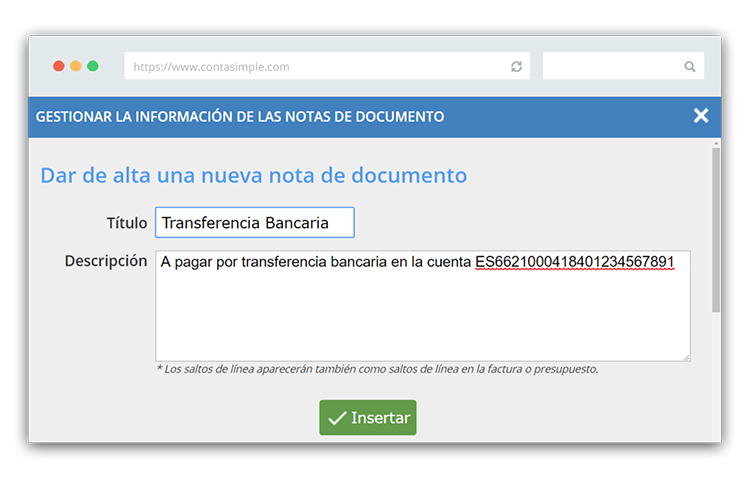Click the underlined IBAN number ES66210004...
This screenshot has height=484, width=750.
click(x=574, y=263)
